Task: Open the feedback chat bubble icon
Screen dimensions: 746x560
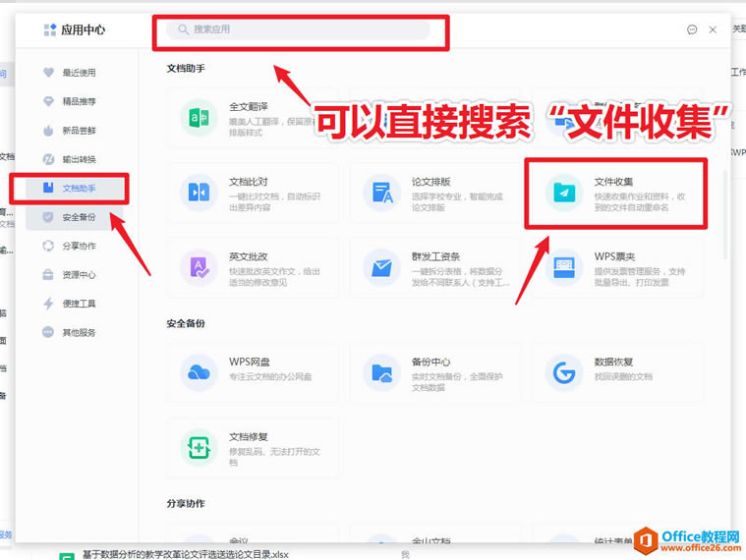Action: tap(692, 29)
